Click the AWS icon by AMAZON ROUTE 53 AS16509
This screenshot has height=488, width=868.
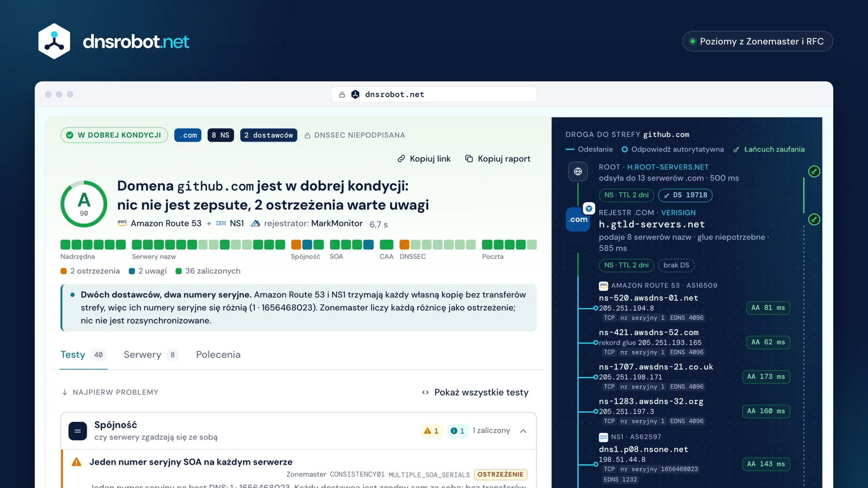point(603,286)
